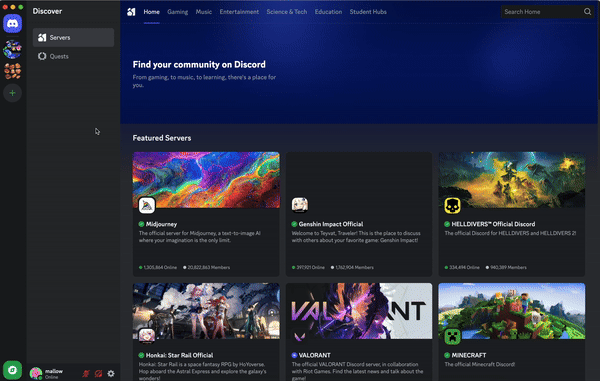Click the VALORANT logo avatar icon
Screen dimensions: 600x381
click(x=300, y=336)
